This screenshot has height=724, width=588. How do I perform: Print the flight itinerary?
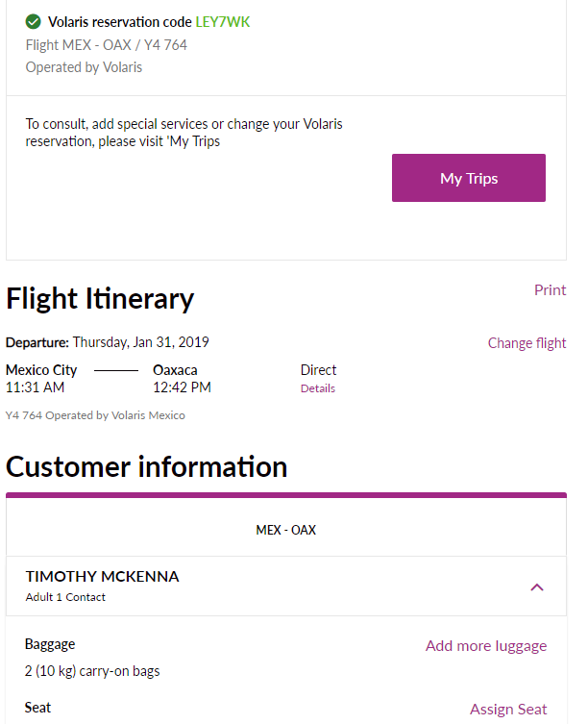tap(550, 290)
